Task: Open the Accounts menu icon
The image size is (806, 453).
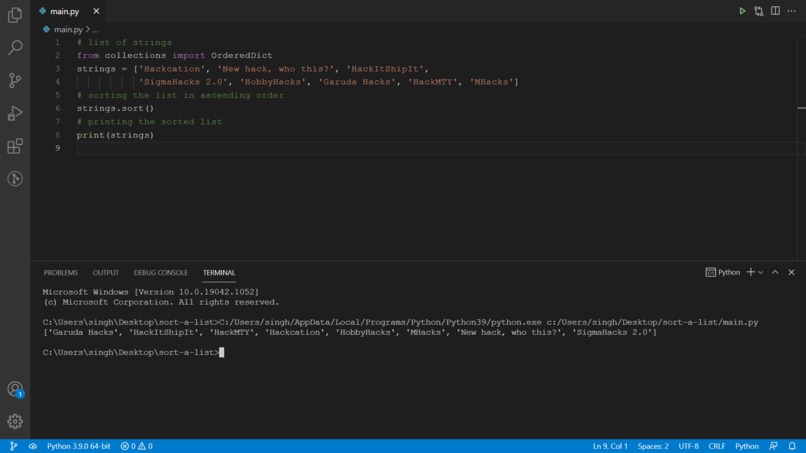Action: [15, 389]
